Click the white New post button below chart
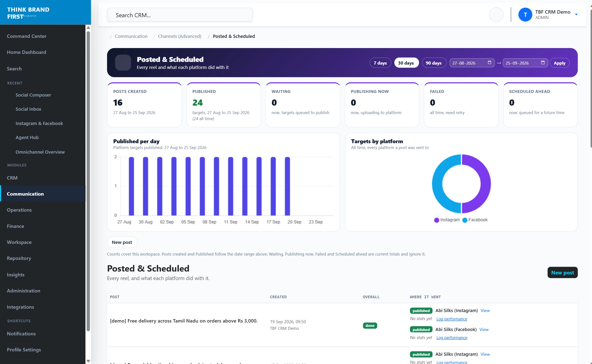592x364 pixels. pos(122,242)
